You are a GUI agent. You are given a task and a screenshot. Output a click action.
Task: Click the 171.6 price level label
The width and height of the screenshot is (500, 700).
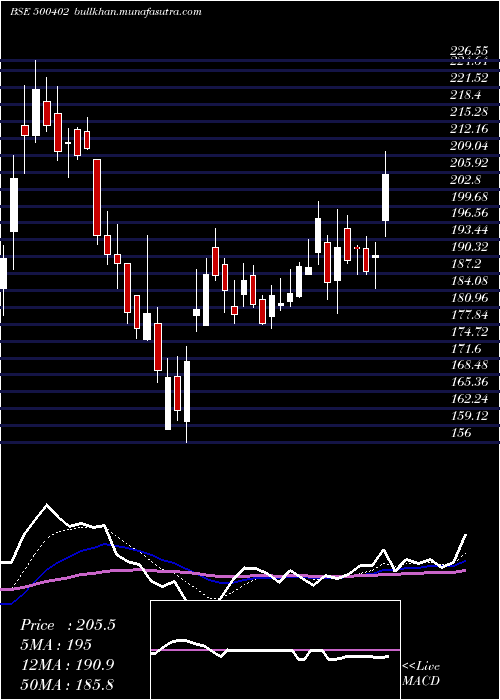click(466, 349)
